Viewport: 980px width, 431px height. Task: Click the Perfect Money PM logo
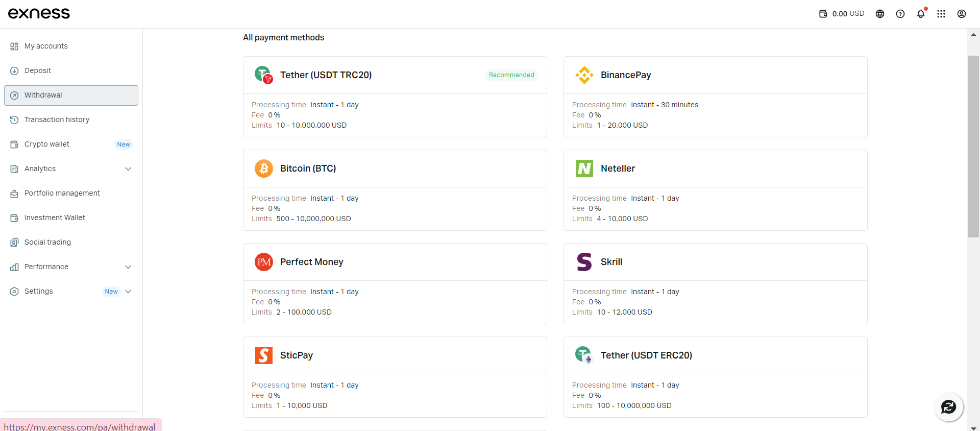pyautogui.click(x=264, y=262)
